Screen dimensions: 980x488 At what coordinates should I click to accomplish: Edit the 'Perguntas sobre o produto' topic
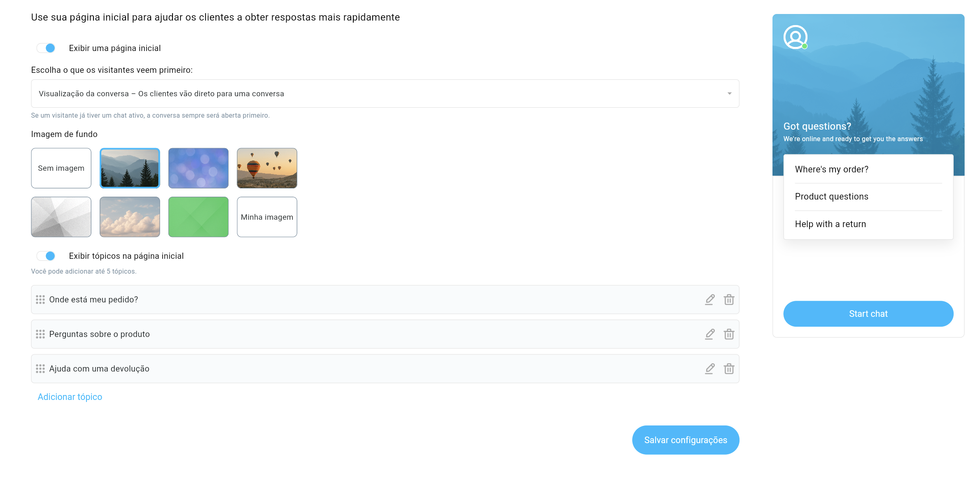tap(709, 334)
